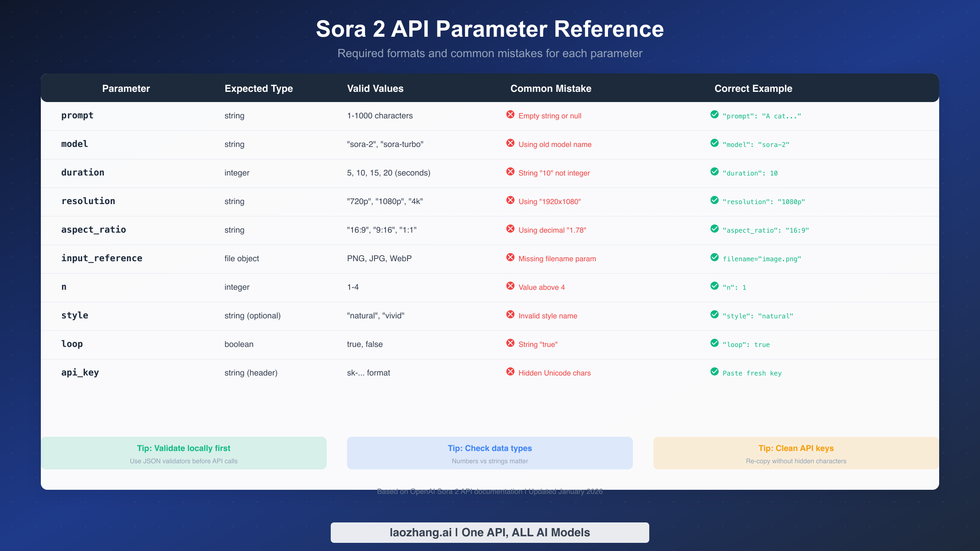Click the check icon beside filename="image.png"

pyautogui.click(x=714, y=258)
